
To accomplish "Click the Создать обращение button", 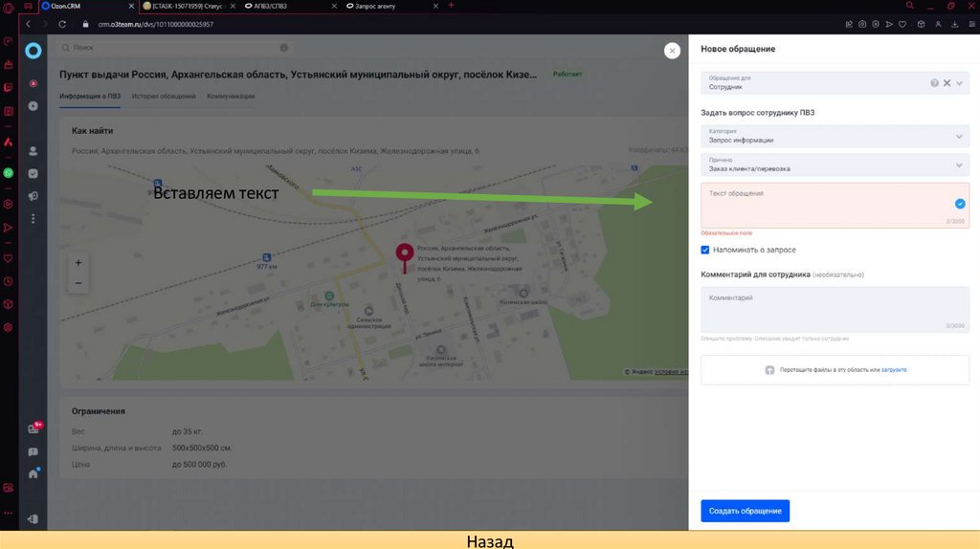I will (745, 511).
